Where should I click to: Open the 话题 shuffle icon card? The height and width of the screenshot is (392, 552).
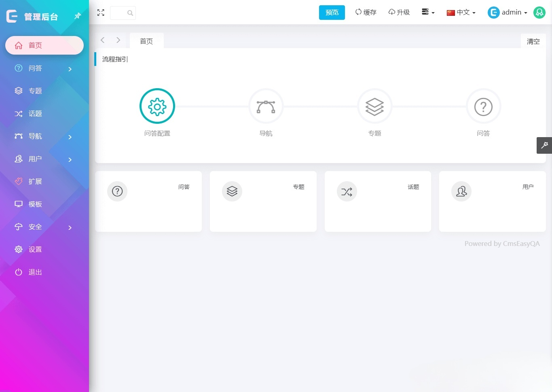(x=347, y=191)
